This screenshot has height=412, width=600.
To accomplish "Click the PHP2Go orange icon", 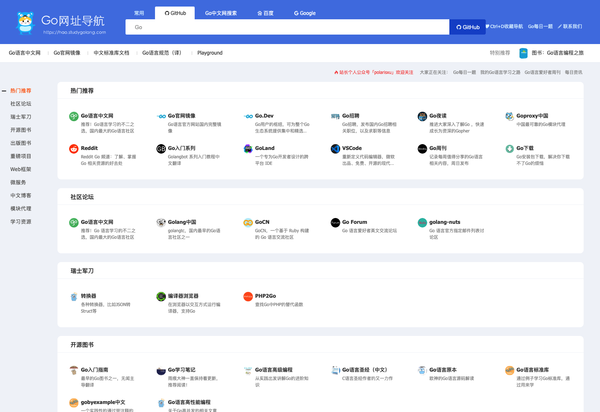I will click(248, 296).
